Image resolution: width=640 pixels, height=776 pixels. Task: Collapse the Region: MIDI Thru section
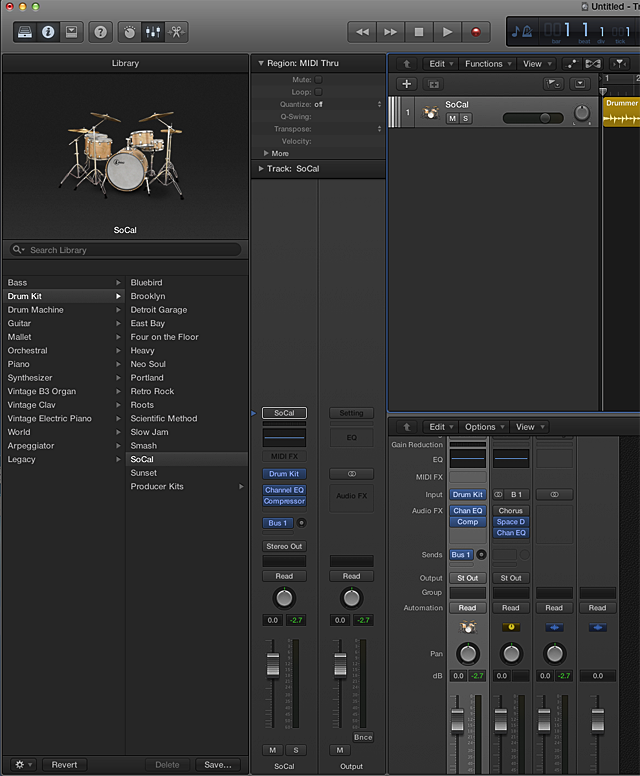coord(261,63)
